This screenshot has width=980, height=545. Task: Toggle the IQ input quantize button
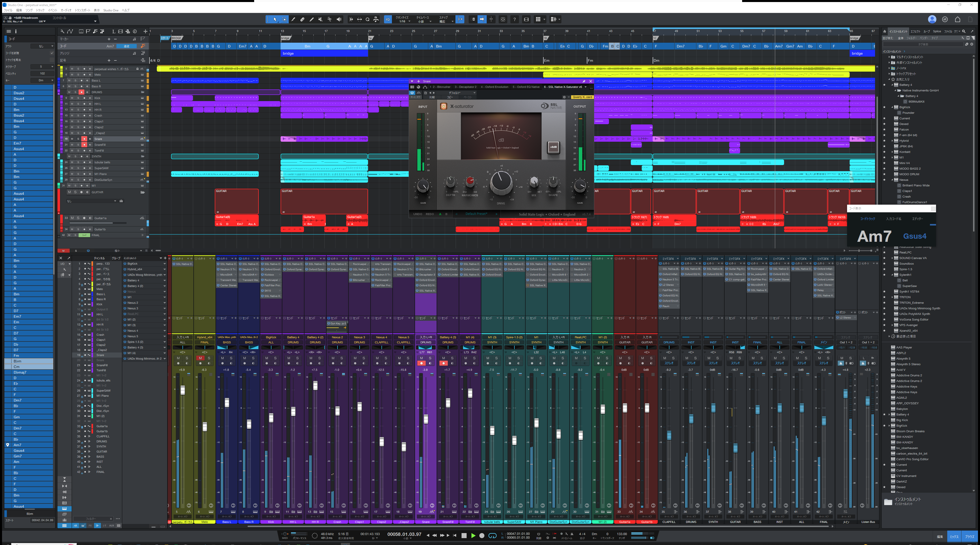[x=388, y=19]
